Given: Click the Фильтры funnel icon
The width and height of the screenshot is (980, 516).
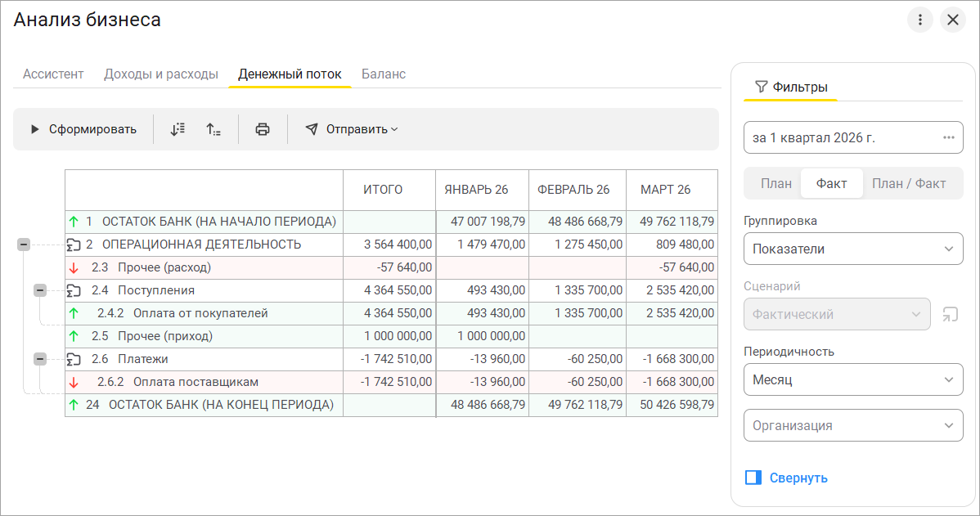Looking at the screenshot, I should click(x=762, y=87).
